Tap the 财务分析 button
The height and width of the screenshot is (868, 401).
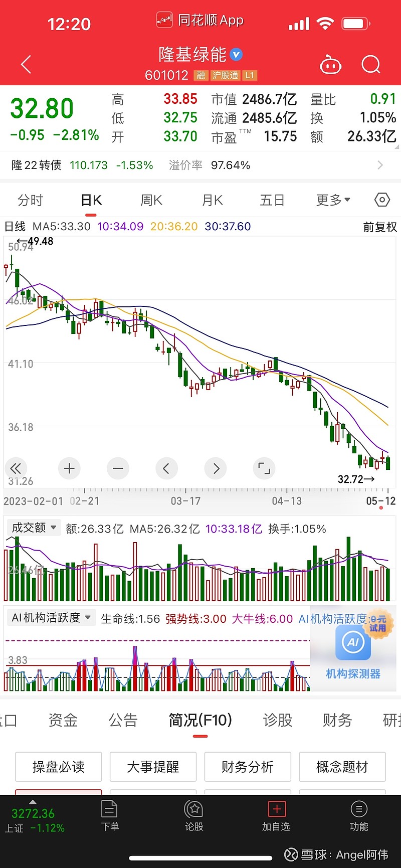[x=248, y=767]
